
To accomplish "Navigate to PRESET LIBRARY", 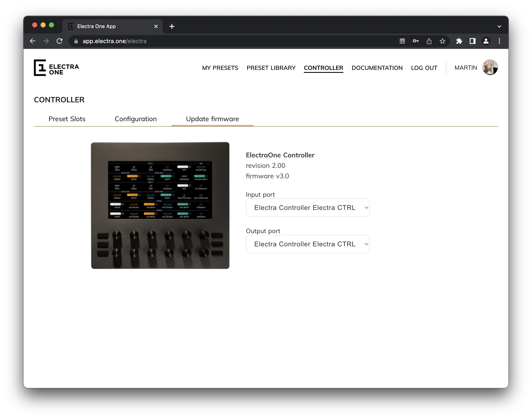I will 271,68.
